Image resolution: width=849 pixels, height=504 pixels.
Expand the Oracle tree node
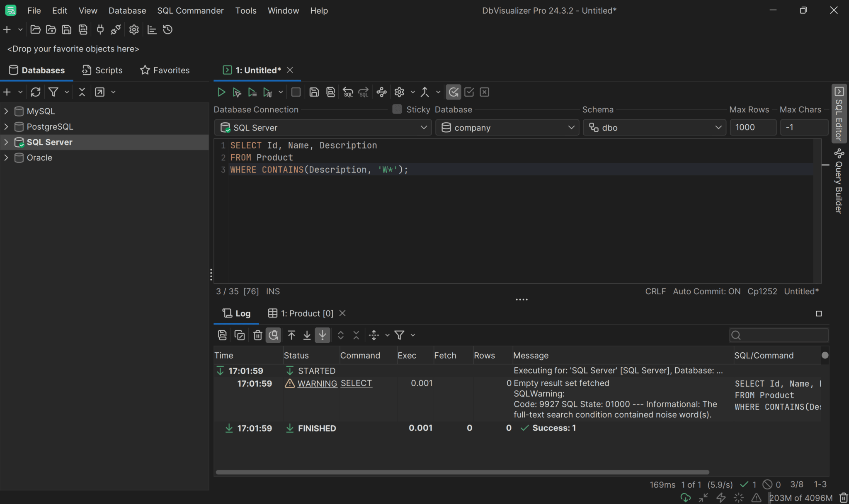(x=6, y=157)
